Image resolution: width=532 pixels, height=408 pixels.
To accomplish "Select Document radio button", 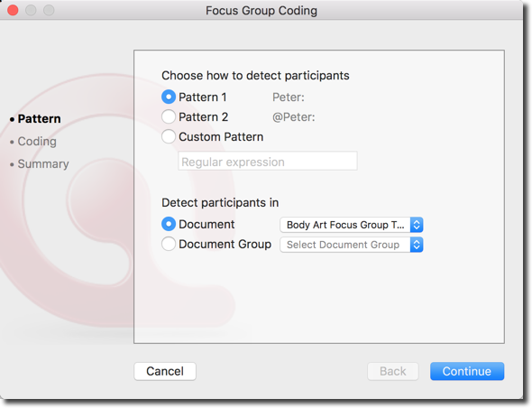I will [x=169, y=224].
